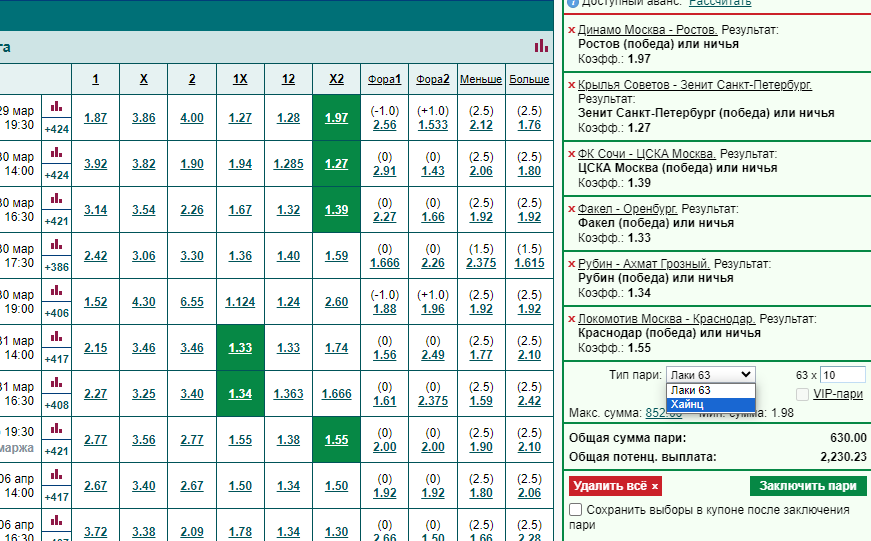Remove ФК Сочи - ЦСКА selection with red x

(x=572, y=154)
